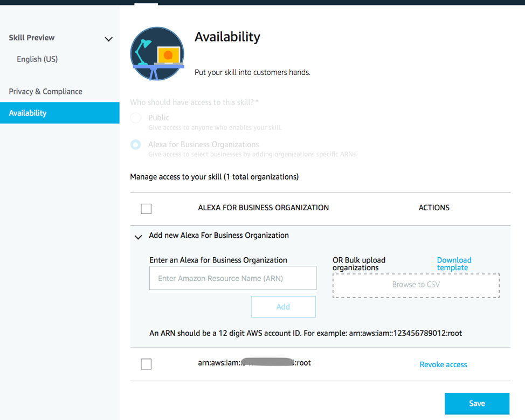The image size is (525, 420).
Task: Click the 'OR Bulk upload organizations' label
Action: [x=359, y=264]
